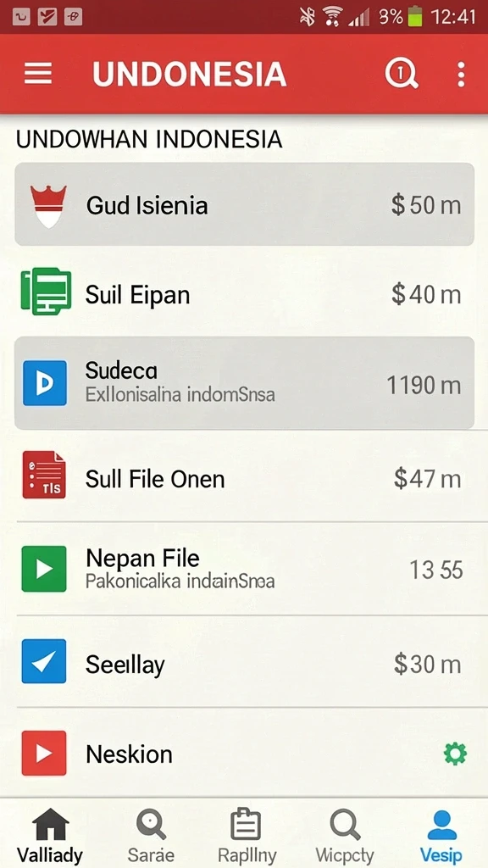Image resolution: width=488 pixels, height=868 pixels.
Task: Go to the Vesip profile tab
Action: coord(441,836)
